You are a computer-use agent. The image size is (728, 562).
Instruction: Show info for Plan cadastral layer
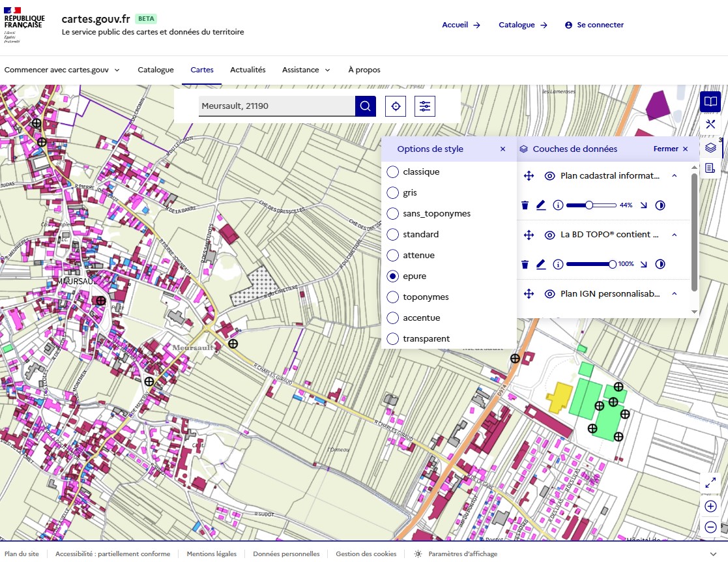pyautogui.click(x=558, y=205)
